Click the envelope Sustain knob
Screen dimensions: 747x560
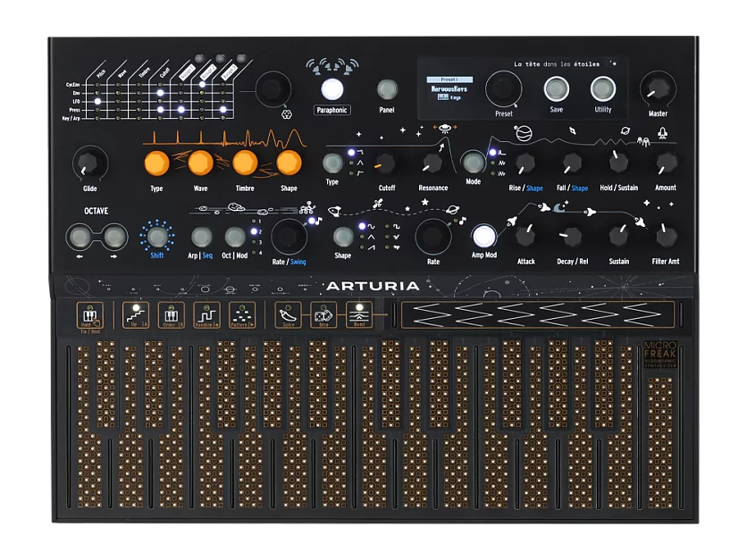click(x=618, y=236)
